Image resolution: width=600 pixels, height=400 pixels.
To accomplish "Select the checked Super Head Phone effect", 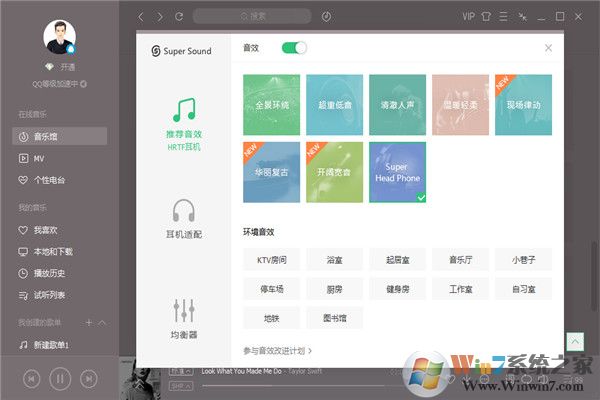I will pos(397,171).
